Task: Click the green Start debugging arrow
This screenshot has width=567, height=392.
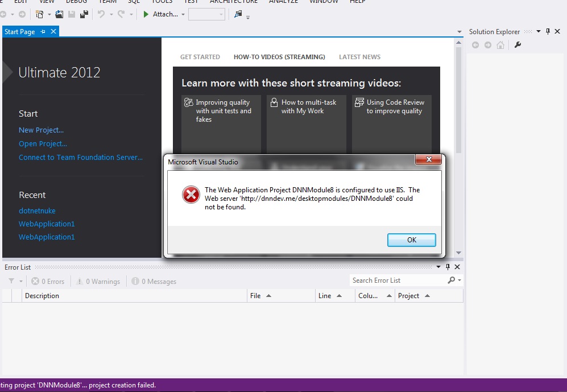Action: [x=146, y=14]
